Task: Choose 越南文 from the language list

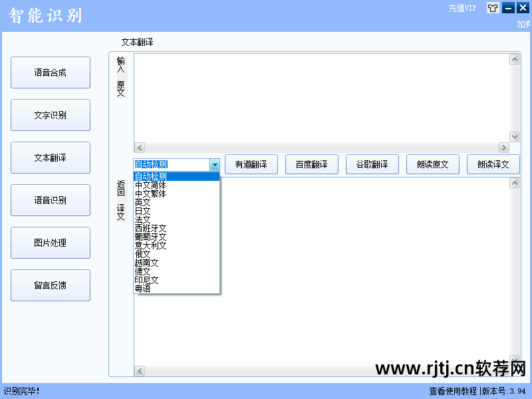Action: point(177,263)
